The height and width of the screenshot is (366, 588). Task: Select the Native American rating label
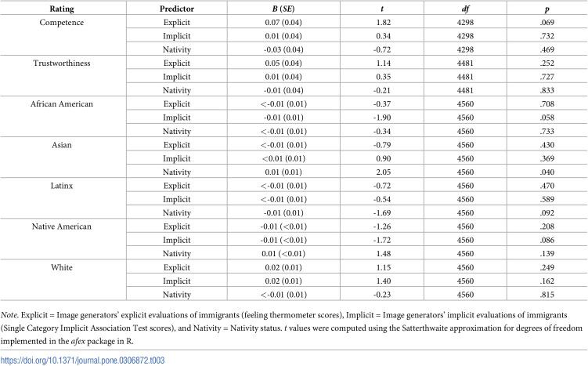(x=62, y=226)
